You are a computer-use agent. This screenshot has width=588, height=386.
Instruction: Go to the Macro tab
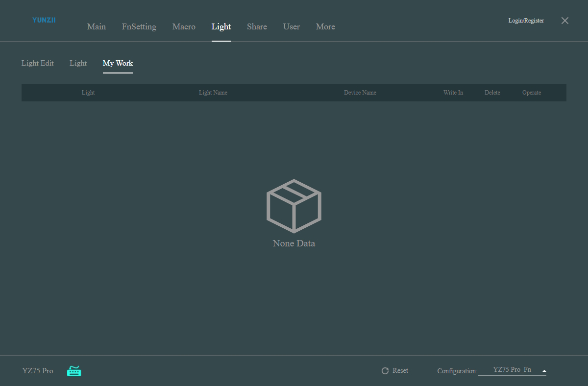pyautogui.click(x=184, y=27)
